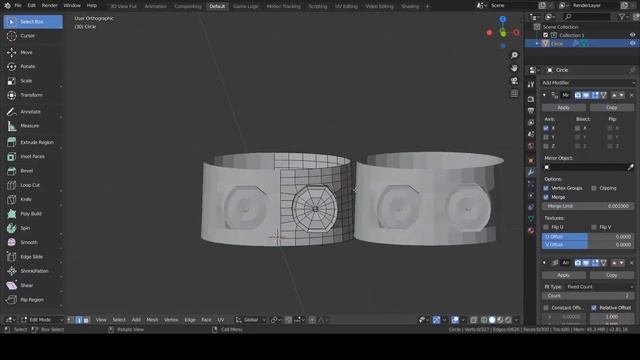Toggle Mirror axis Y checkbox
This screenshot has height=360, width=640.
[x=546, y=137]
